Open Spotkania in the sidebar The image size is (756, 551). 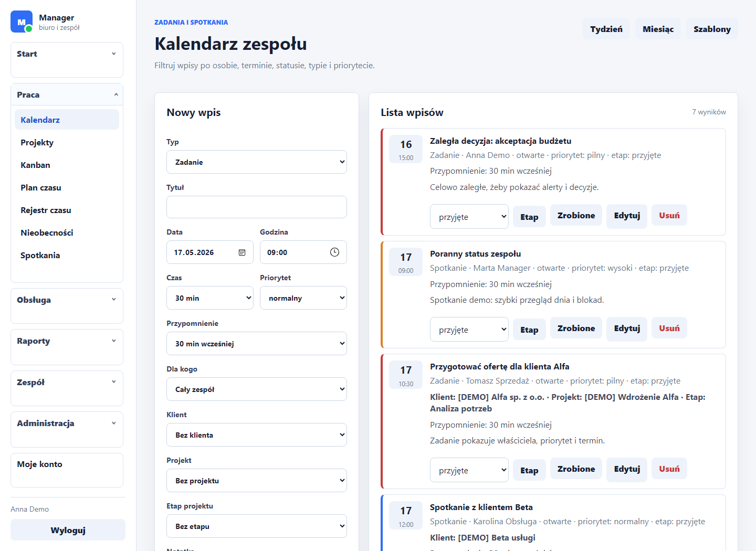coord(67,255)
